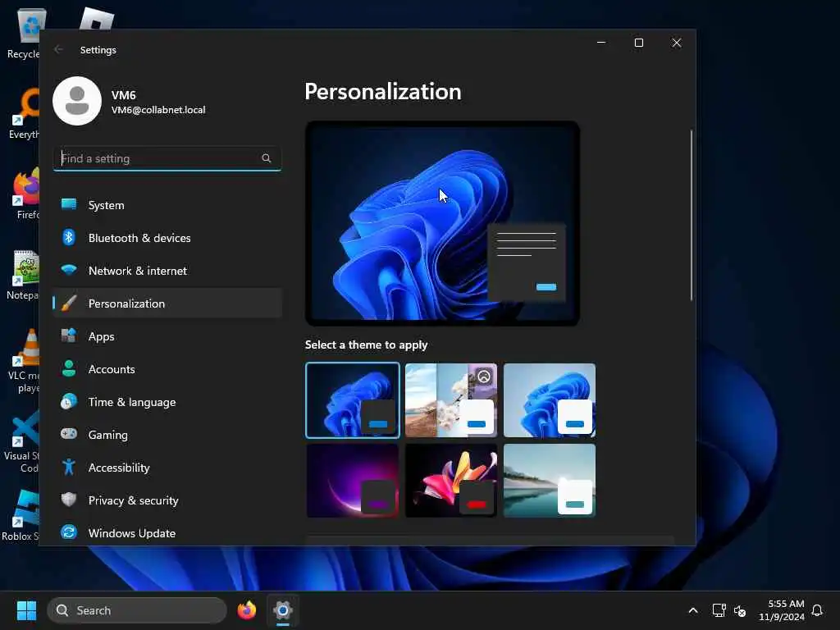Click the Gaming controller icon

pos(69,434)
